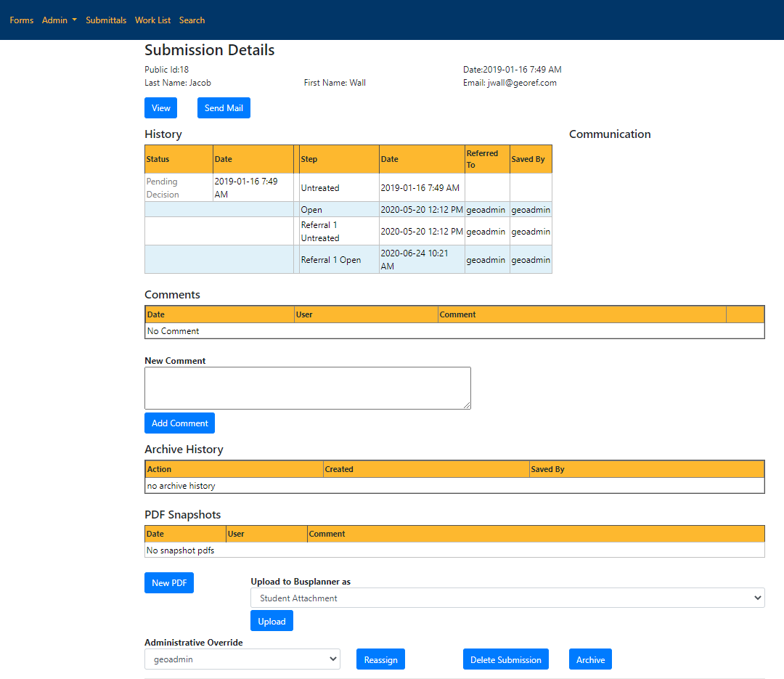
Task: Click the Status column header in History
Action: click(x=158, y=159)
